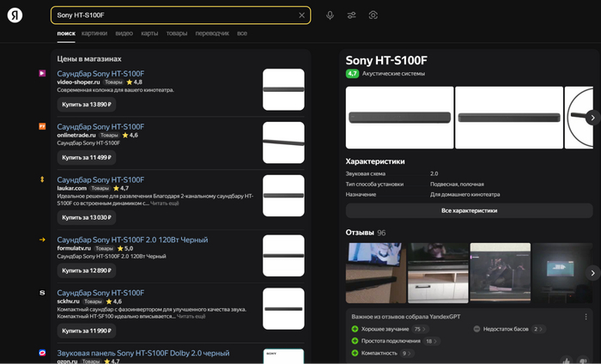
Task: Click 'Купить за 13 890 ₽' button
Action: pyautogui.click(x=86, y=104)
